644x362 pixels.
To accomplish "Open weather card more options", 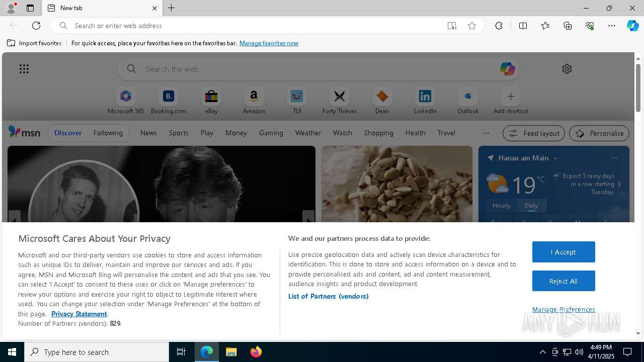I will pyautogui.click(x=614, y=158).
